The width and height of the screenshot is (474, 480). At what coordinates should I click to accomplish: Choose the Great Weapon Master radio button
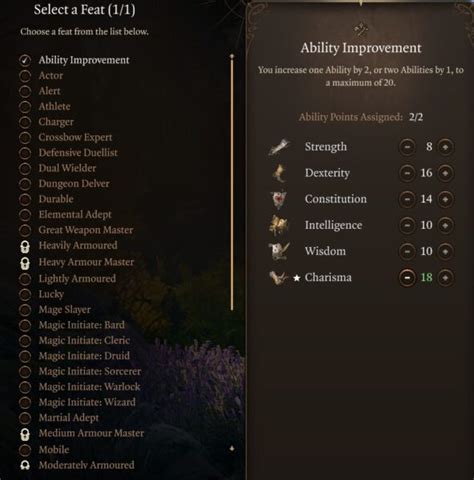25,230
